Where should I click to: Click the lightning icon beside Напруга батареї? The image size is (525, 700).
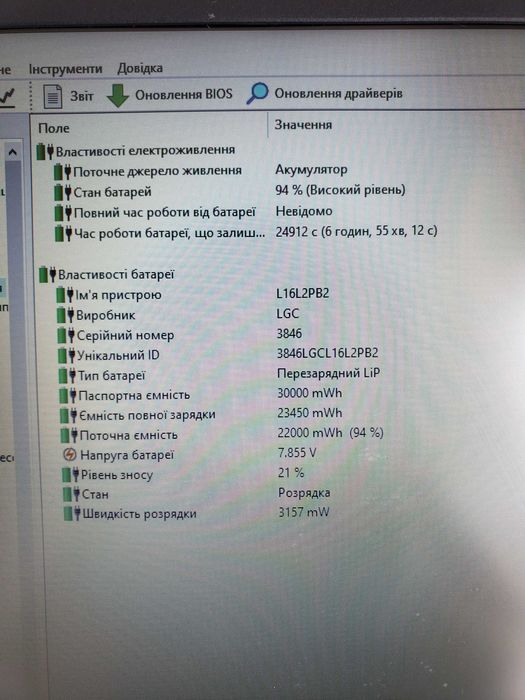click(x=69, y=455)
